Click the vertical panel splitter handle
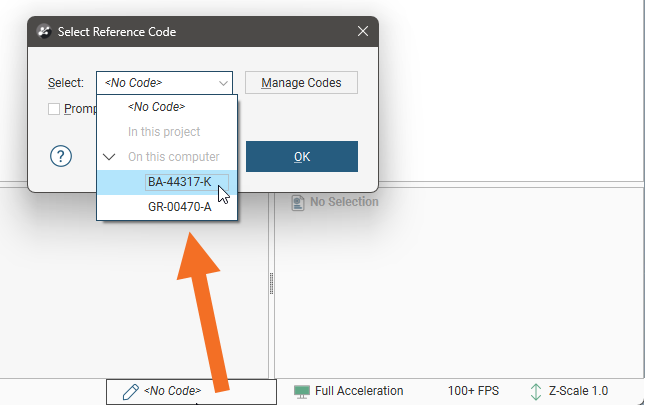Screen dimensions: 645x405 click(271, 285)
